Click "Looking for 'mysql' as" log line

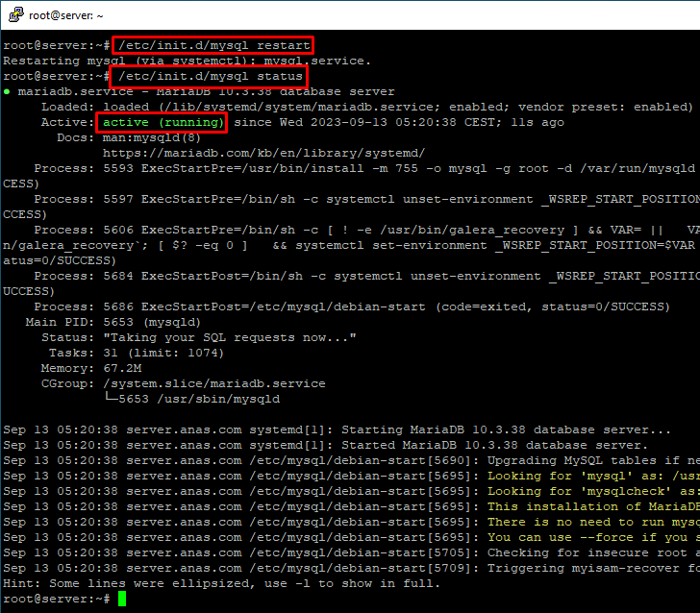[351, 476]
